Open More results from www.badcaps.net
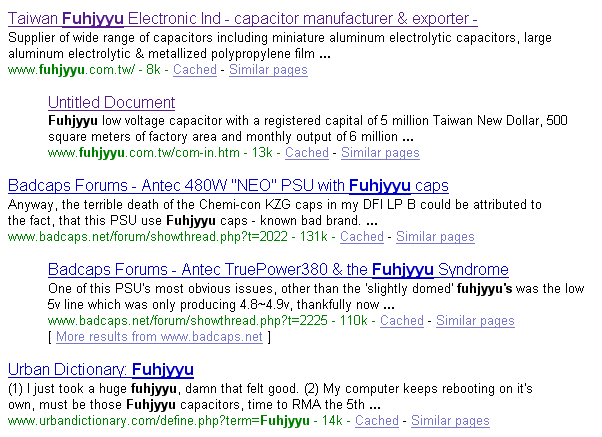The image size is (602, 437). pos(159,337)
